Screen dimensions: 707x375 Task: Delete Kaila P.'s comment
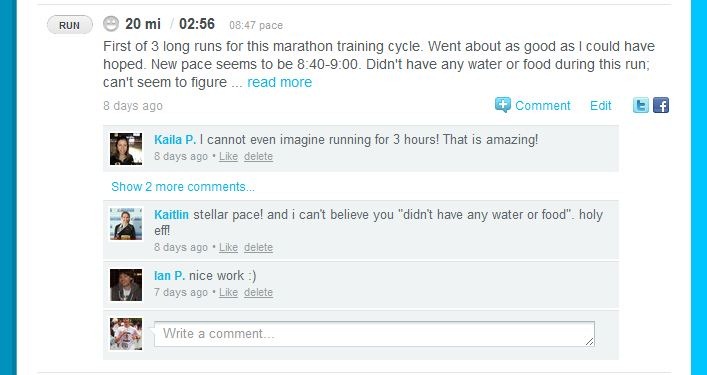click(x=258, y=157)
